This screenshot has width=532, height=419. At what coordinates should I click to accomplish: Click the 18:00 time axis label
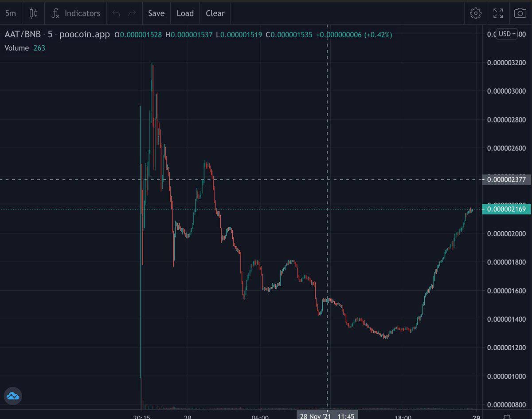403,417
